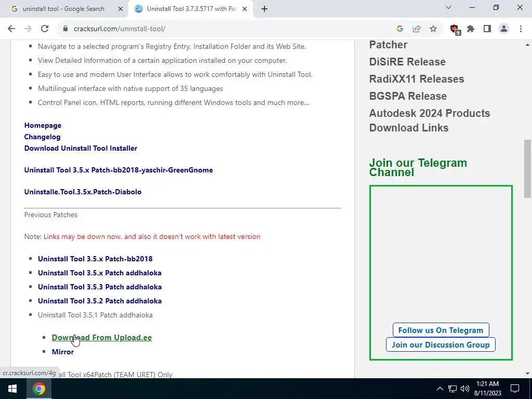Open a new tab with plus button
The height and width of the screenshot is (399, 532).
(264, 9)
